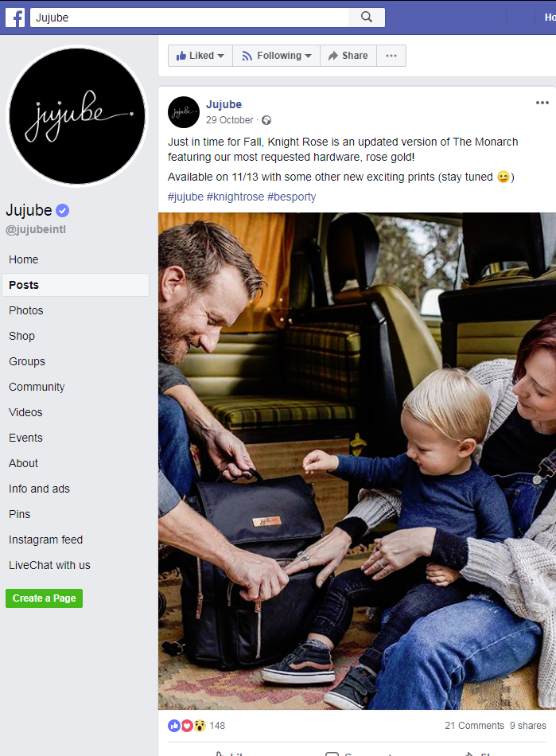
Task: Open the Jujube profile picture
Action: [x=77, y=115]
